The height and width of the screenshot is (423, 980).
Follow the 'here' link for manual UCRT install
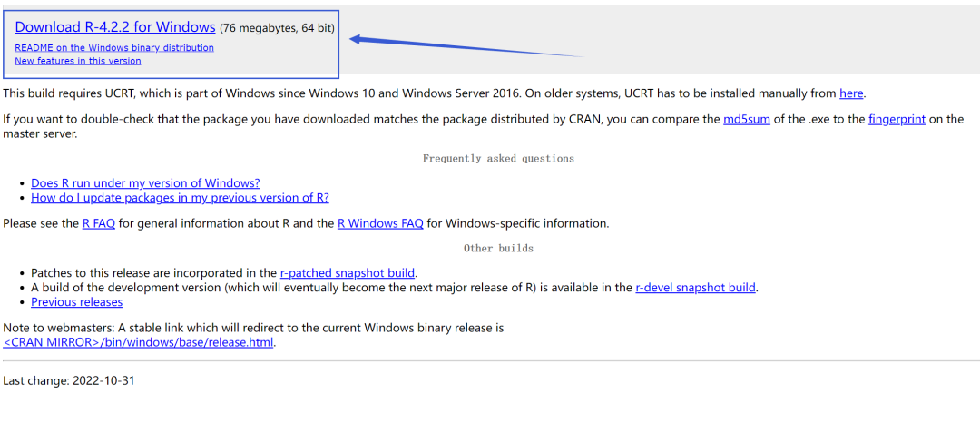click(851, 93)
